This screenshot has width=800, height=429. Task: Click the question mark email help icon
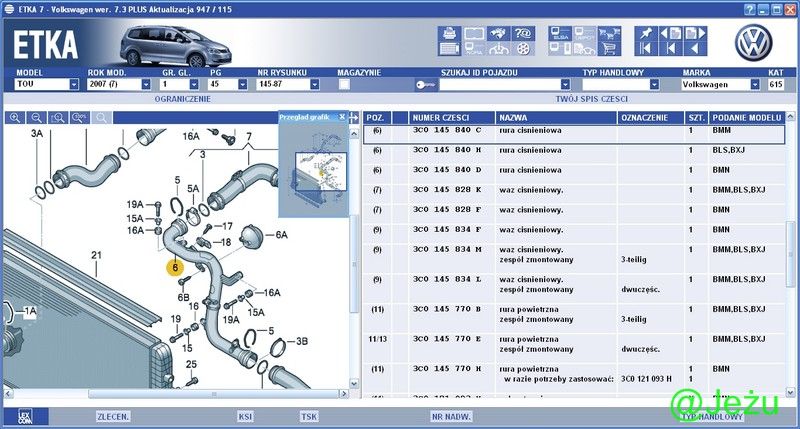(x=523, y=34)
